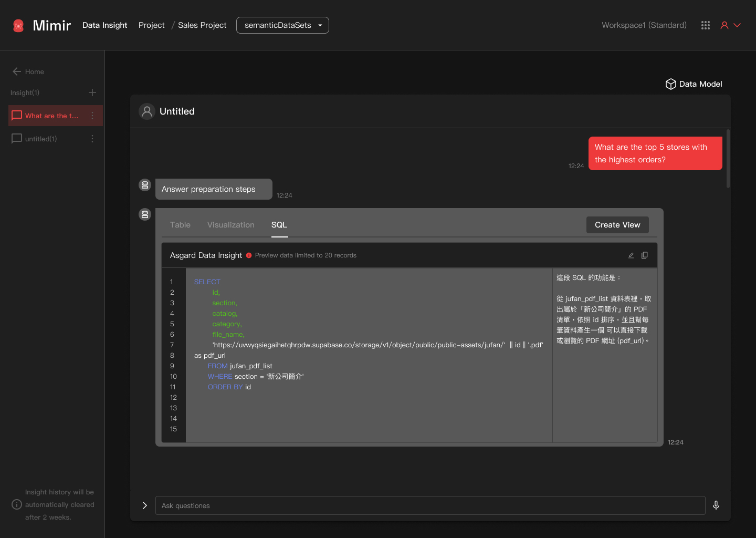Expand the collapsed sidebar arrow near input field
The image size is (756, 538).
click(144, 505)
